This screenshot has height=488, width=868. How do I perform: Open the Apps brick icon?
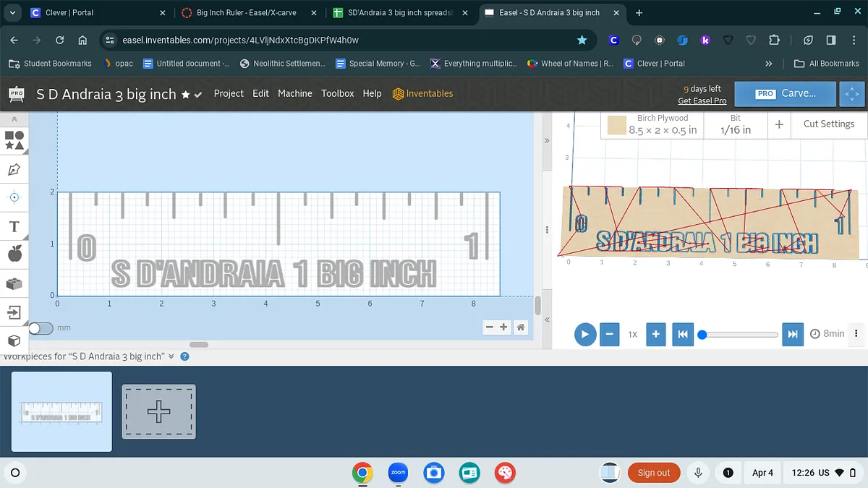[x=14, y=283]
